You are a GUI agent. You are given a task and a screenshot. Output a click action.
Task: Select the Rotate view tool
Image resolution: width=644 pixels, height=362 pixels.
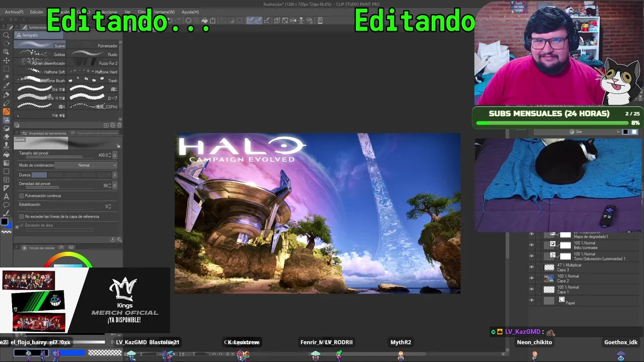point(7,43)
